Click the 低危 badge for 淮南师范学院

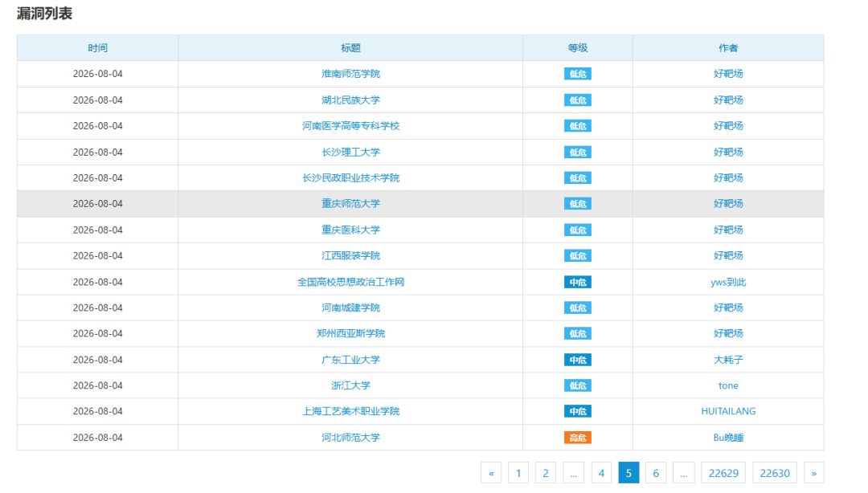coord(577,74)
